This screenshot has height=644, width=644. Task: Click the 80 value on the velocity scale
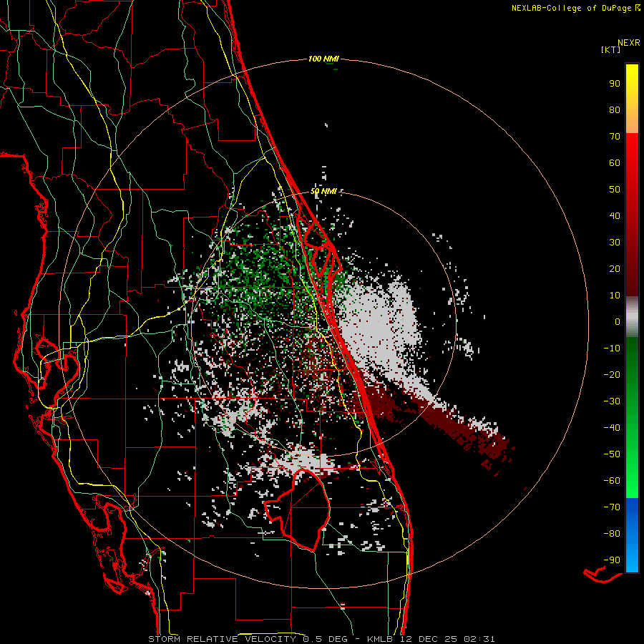(x=615, y=109)
